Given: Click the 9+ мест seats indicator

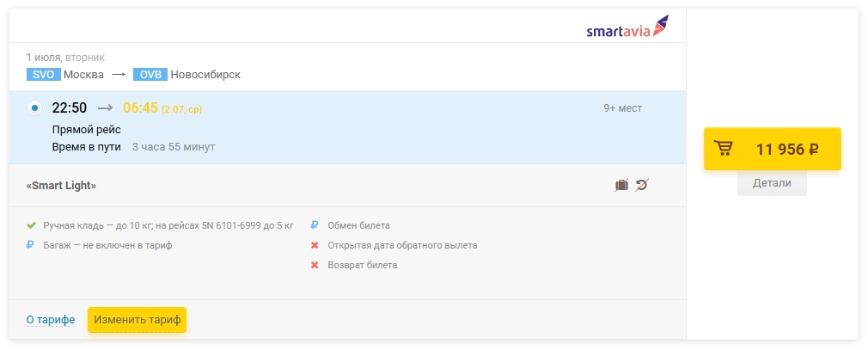Looking at the screenshot, I should [x=622, y=108].
